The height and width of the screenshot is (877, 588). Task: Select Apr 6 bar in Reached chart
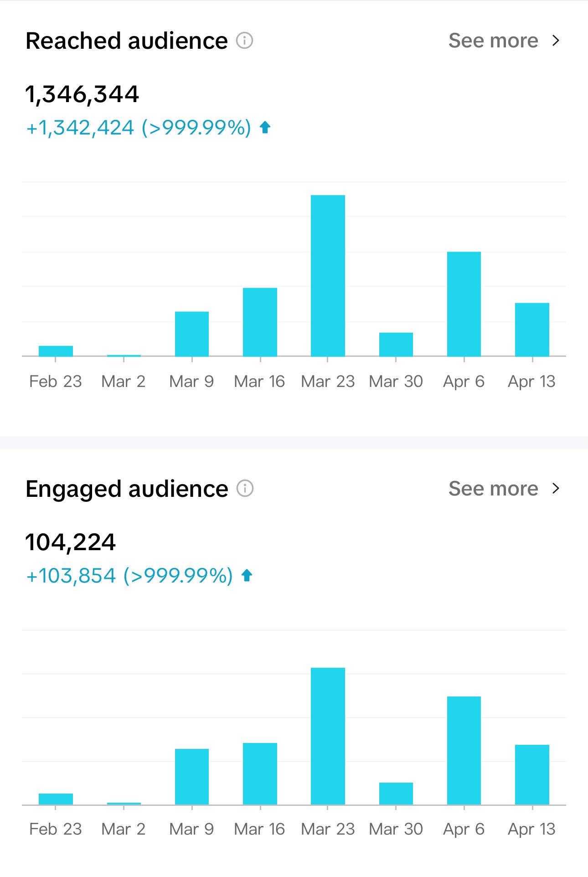click(464, 304)
